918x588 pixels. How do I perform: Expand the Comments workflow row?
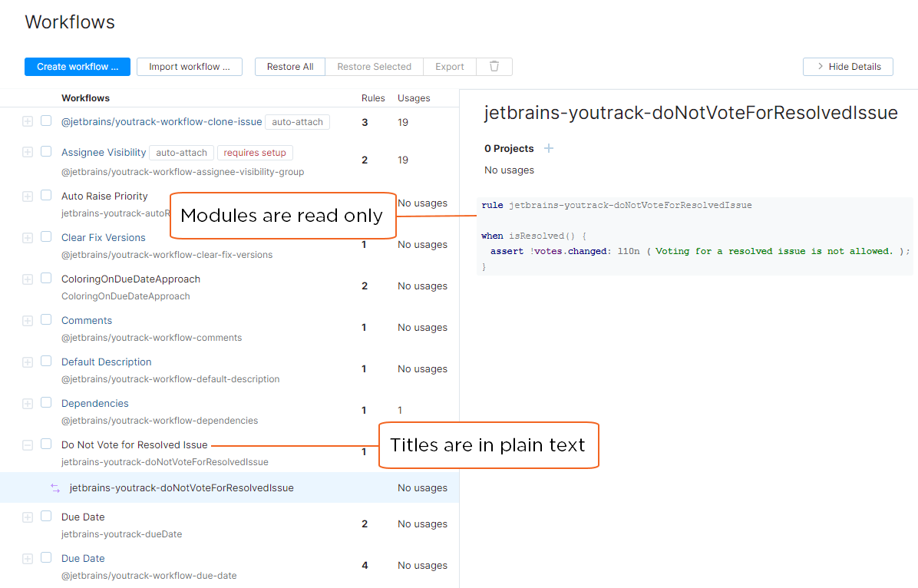[x=28, y=321]
